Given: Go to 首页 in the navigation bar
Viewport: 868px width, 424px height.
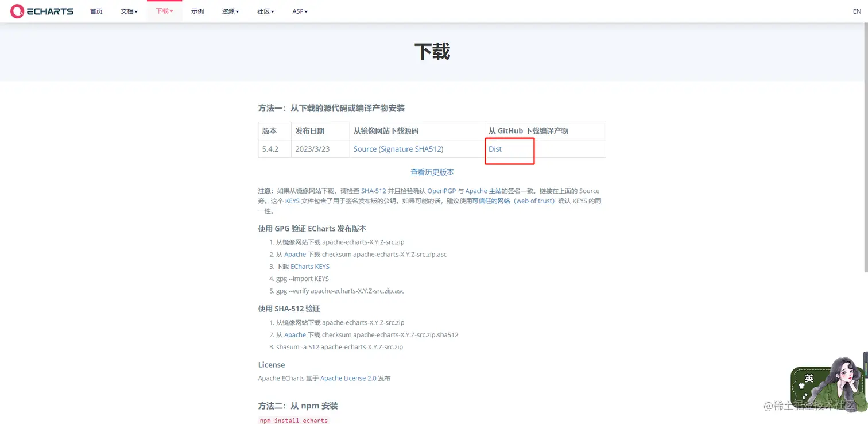Looking at the screenshot, I should coord(96,11).
